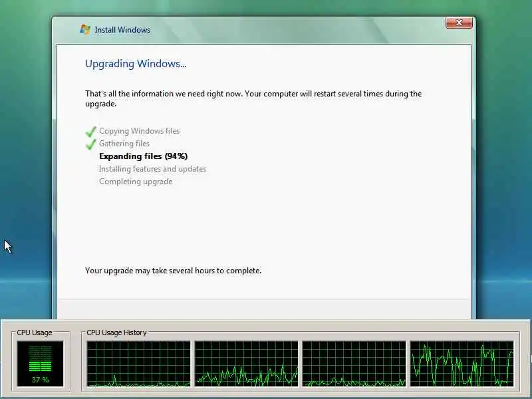
Task: Click the second CPU Usage History graph
Action: point(246,364)
